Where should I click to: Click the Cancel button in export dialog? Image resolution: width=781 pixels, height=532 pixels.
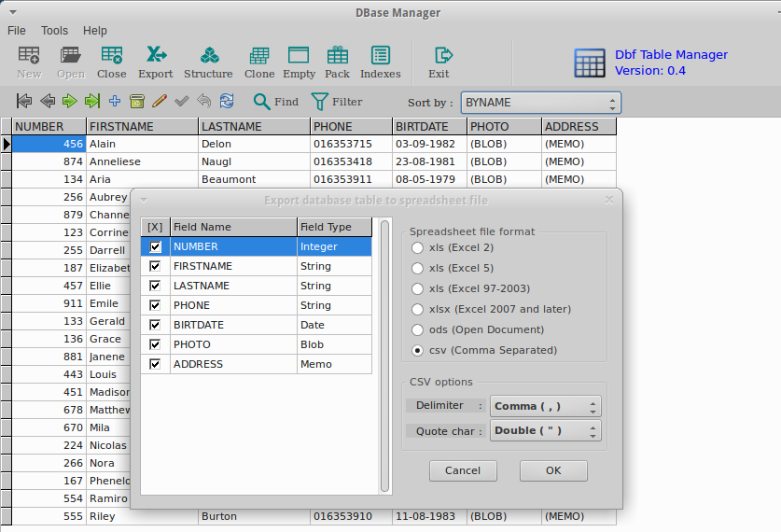click(463, 470)
